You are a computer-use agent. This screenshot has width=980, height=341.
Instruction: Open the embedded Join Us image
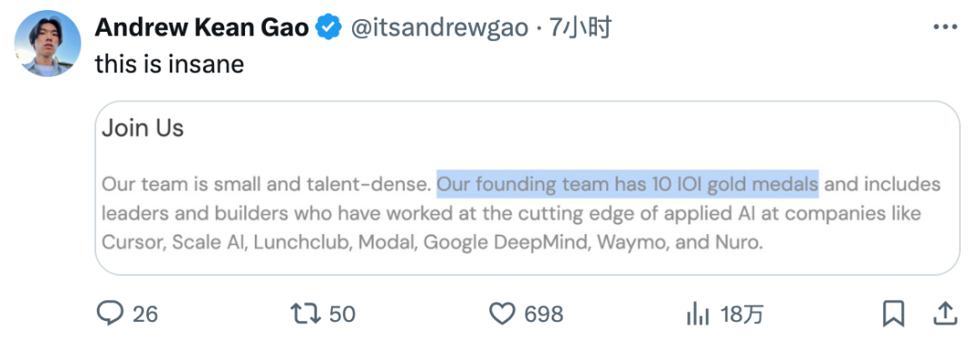click(527, 188)
